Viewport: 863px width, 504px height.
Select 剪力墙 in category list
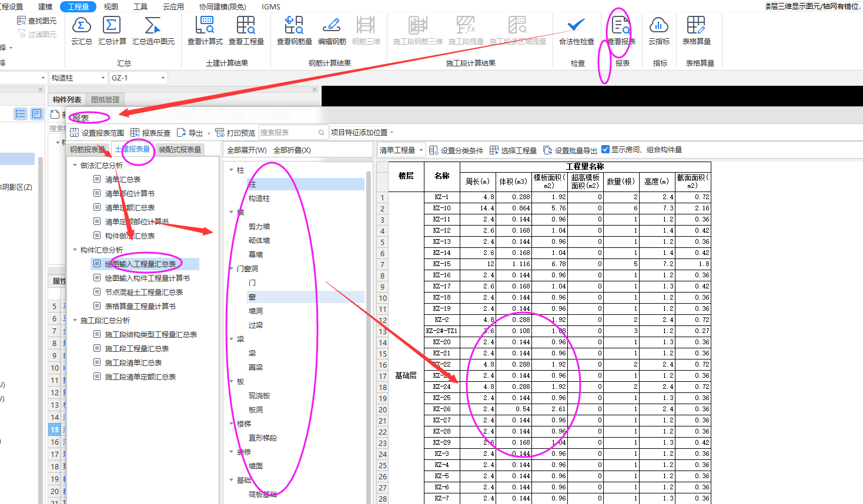259,227
